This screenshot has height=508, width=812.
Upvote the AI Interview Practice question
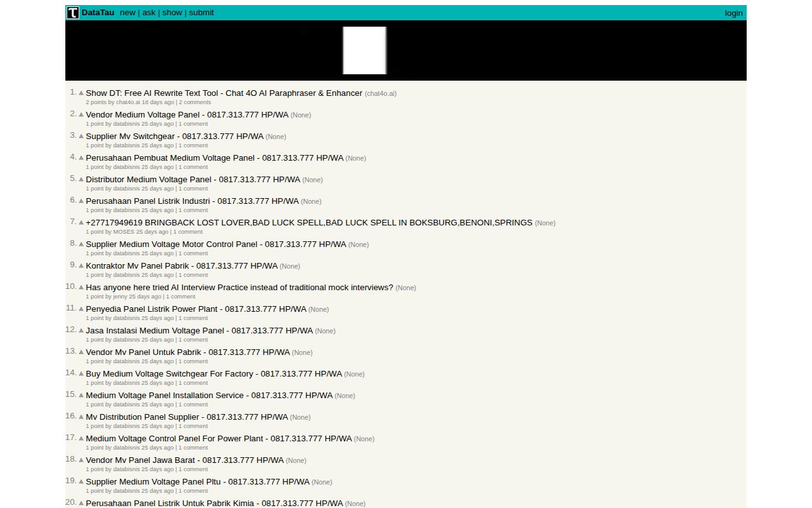point(81,286)
